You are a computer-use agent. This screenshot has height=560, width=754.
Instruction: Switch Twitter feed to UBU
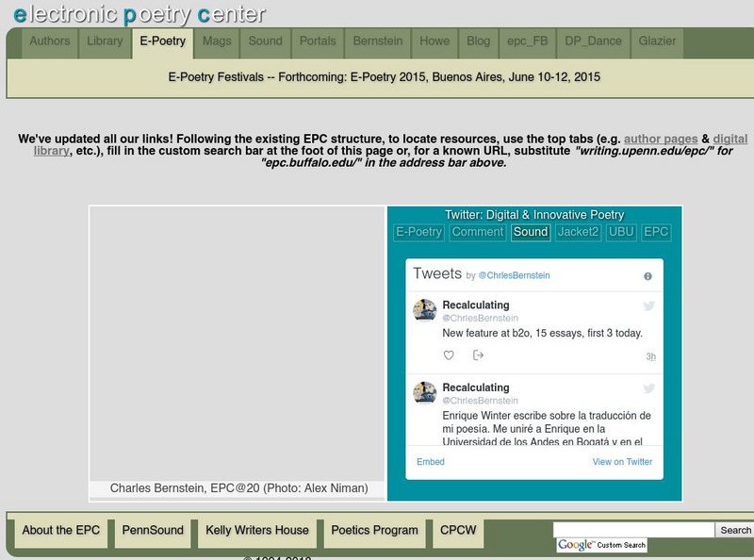coord(621,232)
